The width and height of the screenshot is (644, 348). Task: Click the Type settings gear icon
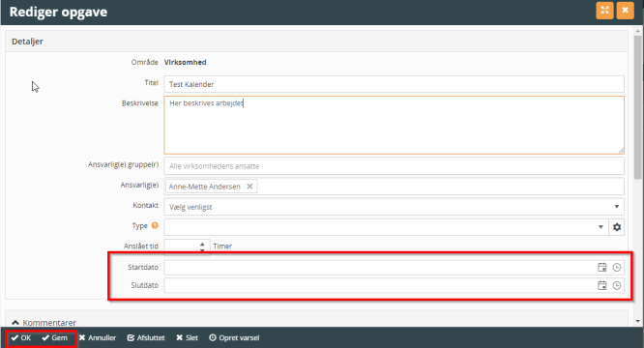click(617, 227)
